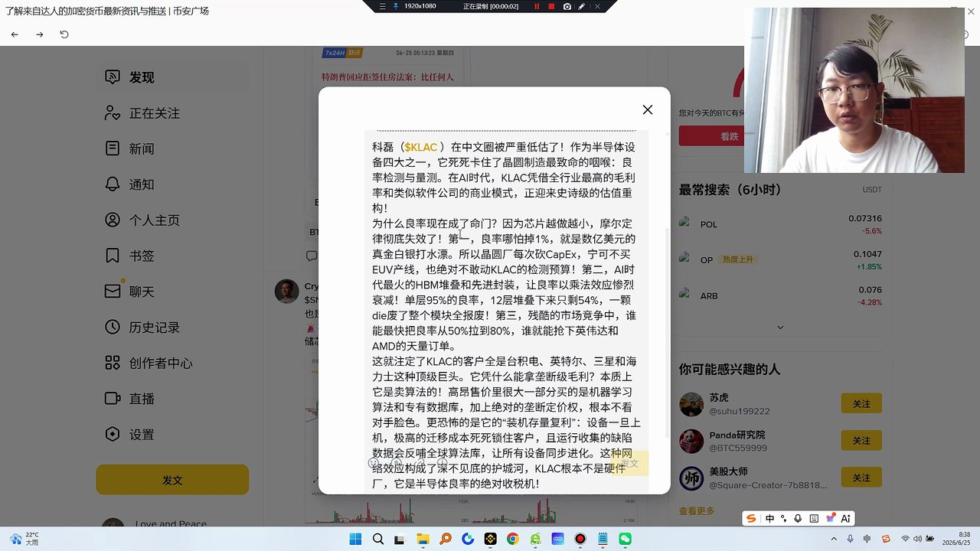Image resolution: width=980 pixels, height=551 pixels.
Task: Stop the screen recording
Action: [551, 6]
